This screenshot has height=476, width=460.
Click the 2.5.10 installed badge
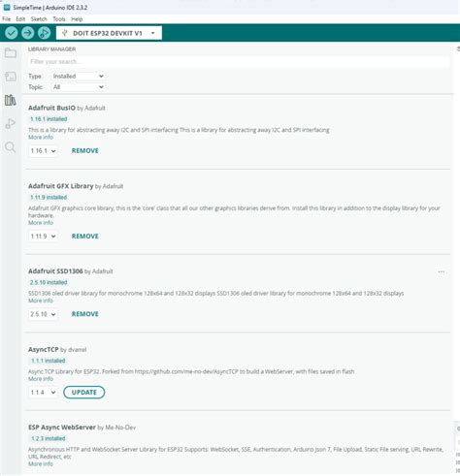point(49,282)
